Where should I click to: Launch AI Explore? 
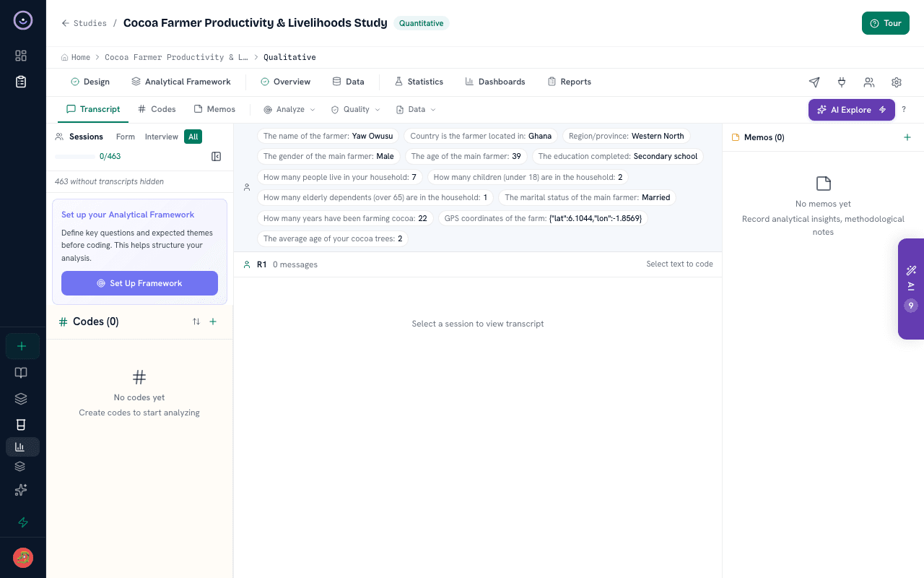coord(852,110)
